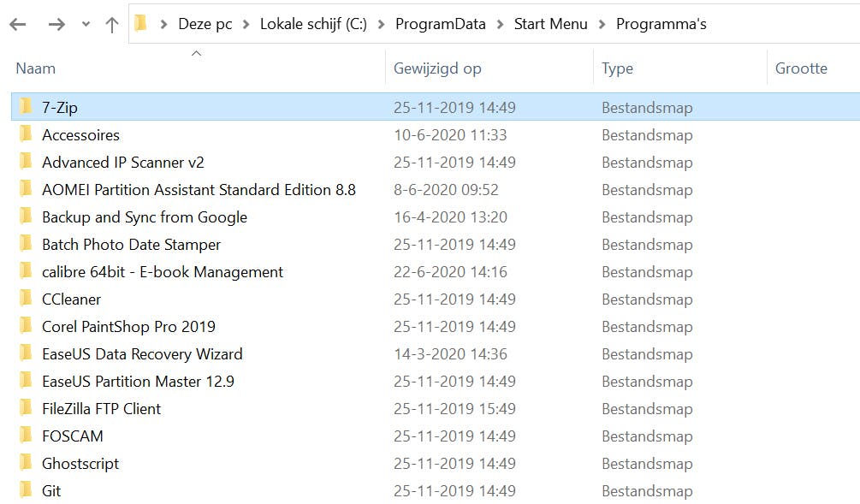Select FileZilla FTP Client folder icon
Image resolution: width=860 pixels, height=504 pixels.
click(25, 407)
